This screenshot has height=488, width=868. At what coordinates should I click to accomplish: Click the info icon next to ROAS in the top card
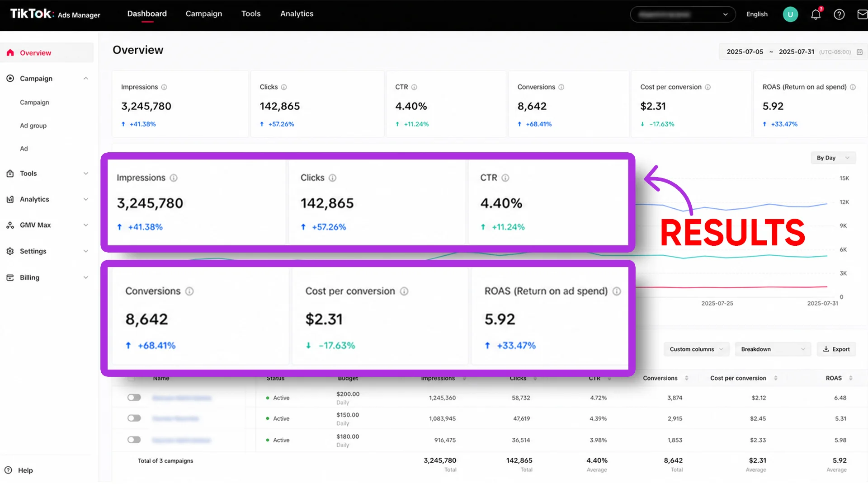pos(853,87)
